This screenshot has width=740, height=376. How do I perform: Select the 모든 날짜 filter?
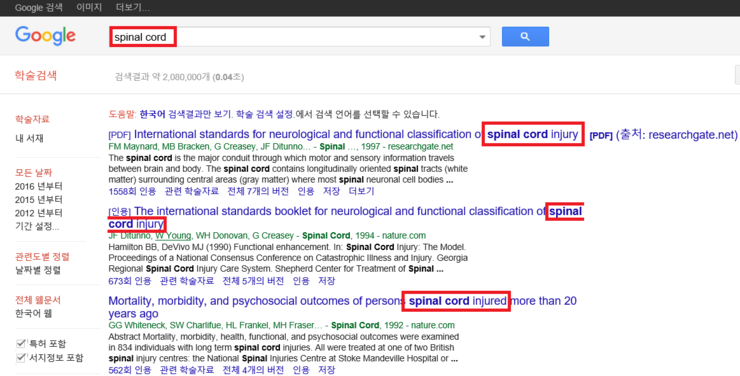(x=34, y=173)
